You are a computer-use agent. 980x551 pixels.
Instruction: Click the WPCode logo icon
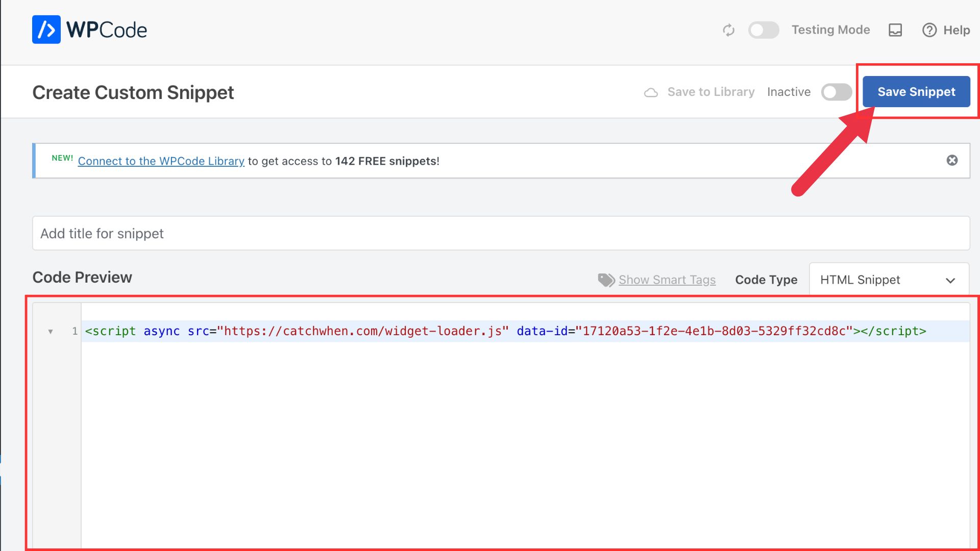click(46, 30)
